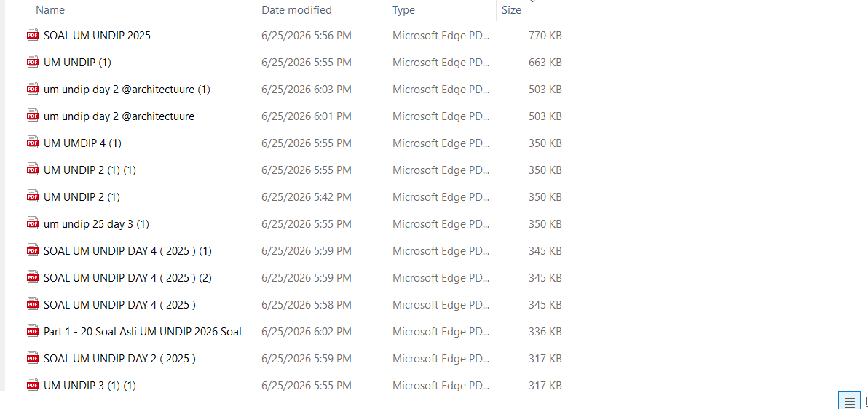
Task: Click the PDF icon of UM UMDIP 4 (1)
Action: 33,143
